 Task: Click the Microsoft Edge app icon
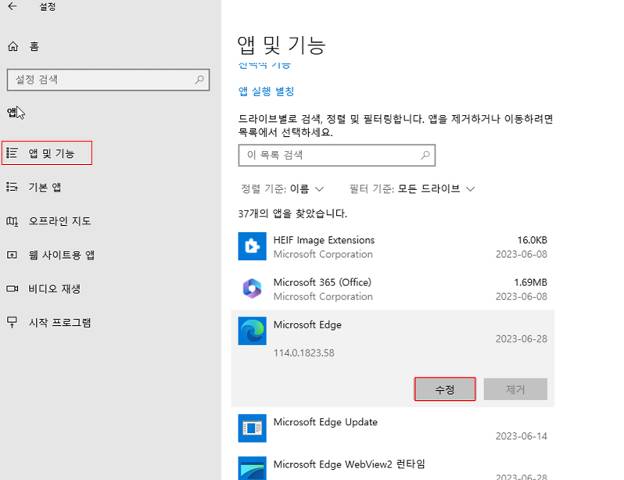252,331
